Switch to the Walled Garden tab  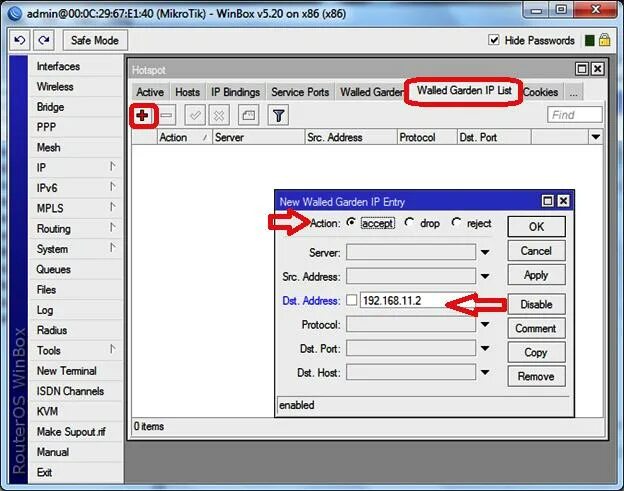click(x=371, y=92)
